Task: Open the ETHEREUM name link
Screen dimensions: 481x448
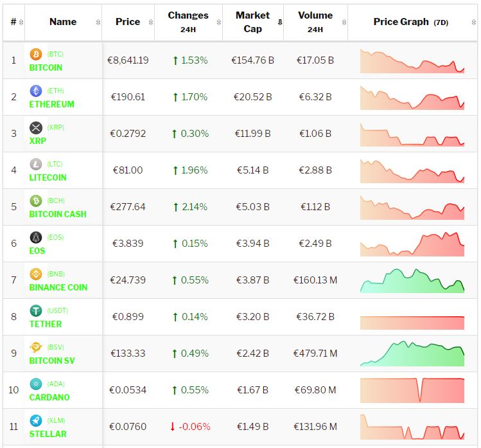Action: point(51,104)
